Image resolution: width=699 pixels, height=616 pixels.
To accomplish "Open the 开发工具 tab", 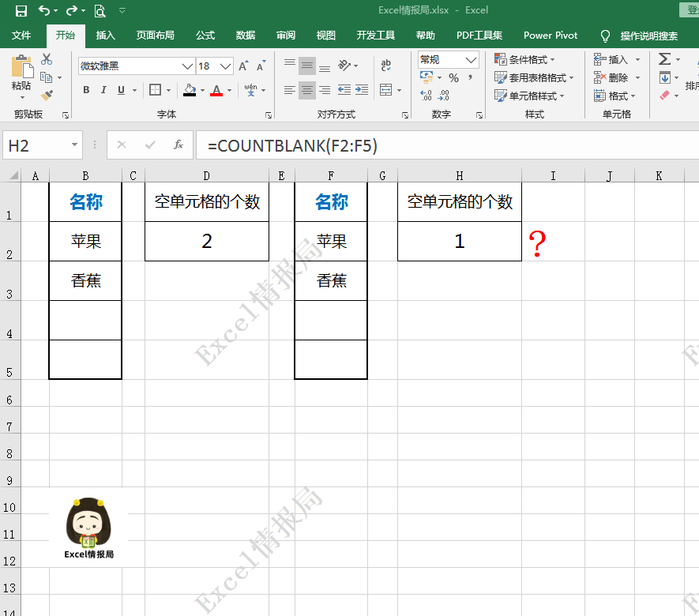I will pos(376,36).
